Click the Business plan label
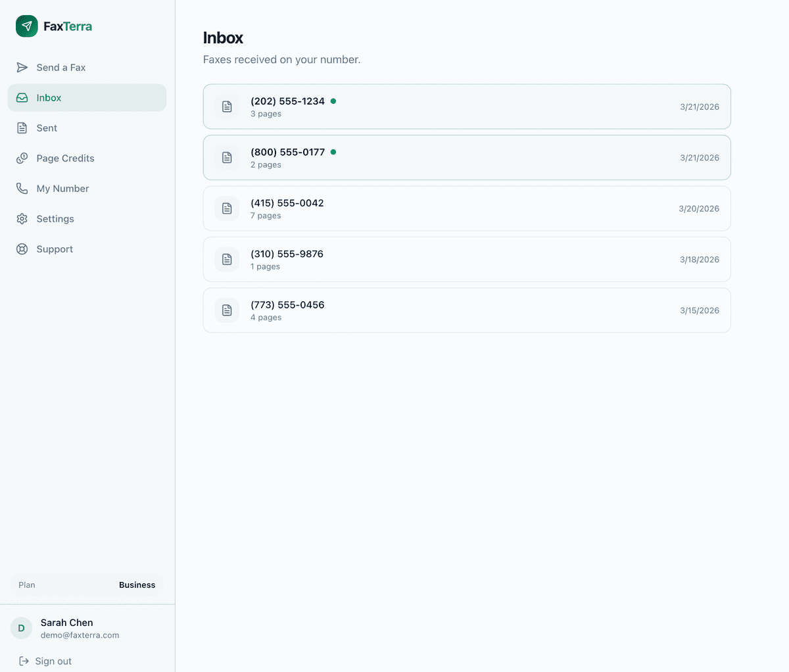This screenshot has height=672, width=789. tap(137, 585)
